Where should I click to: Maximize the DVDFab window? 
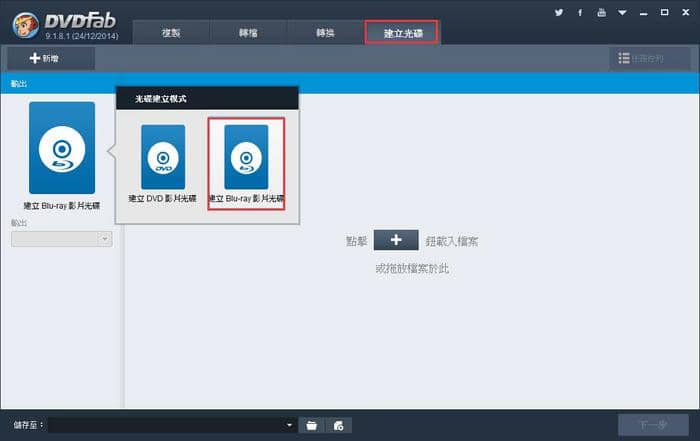pos(665,12)
